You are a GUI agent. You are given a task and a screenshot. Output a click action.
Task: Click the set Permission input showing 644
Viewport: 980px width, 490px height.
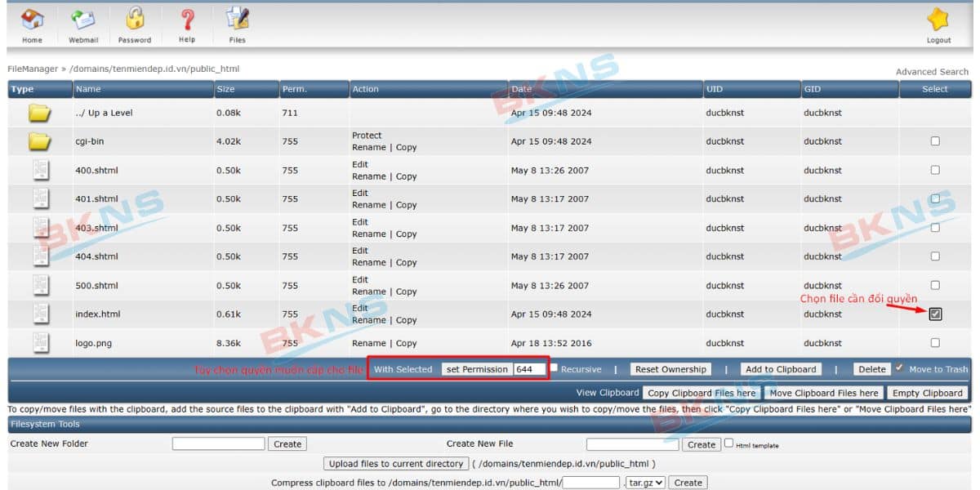[x=531, y=368]
